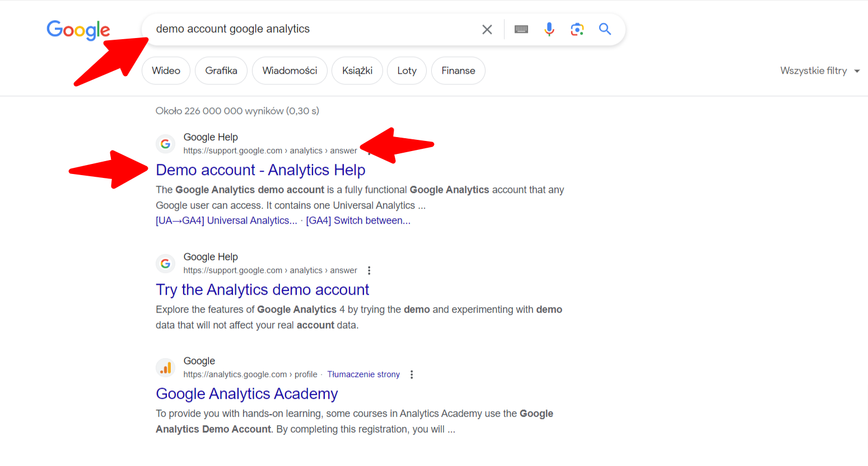Open three-dot menu for Try the Analytics result

click(x=369, y=271)
